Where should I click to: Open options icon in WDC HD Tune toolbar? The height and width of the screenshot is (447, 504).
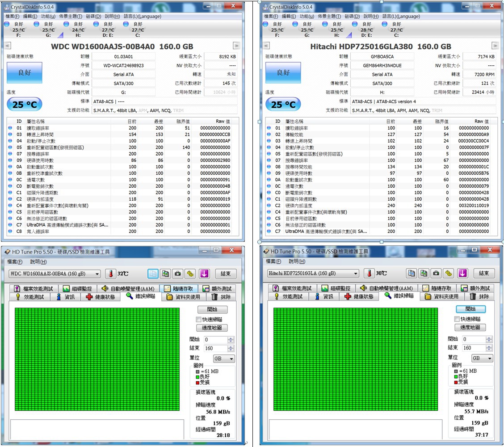(190, 274)
